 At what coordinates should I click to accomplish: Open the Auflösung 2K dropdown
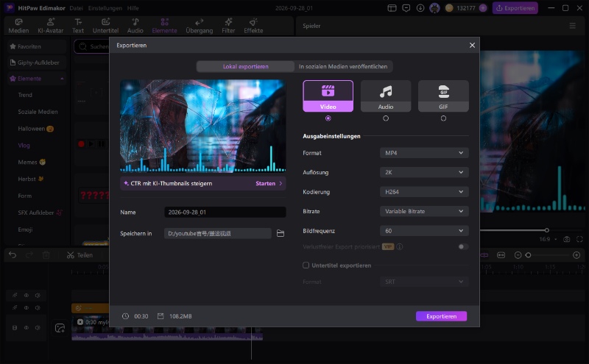click(424, 172)
